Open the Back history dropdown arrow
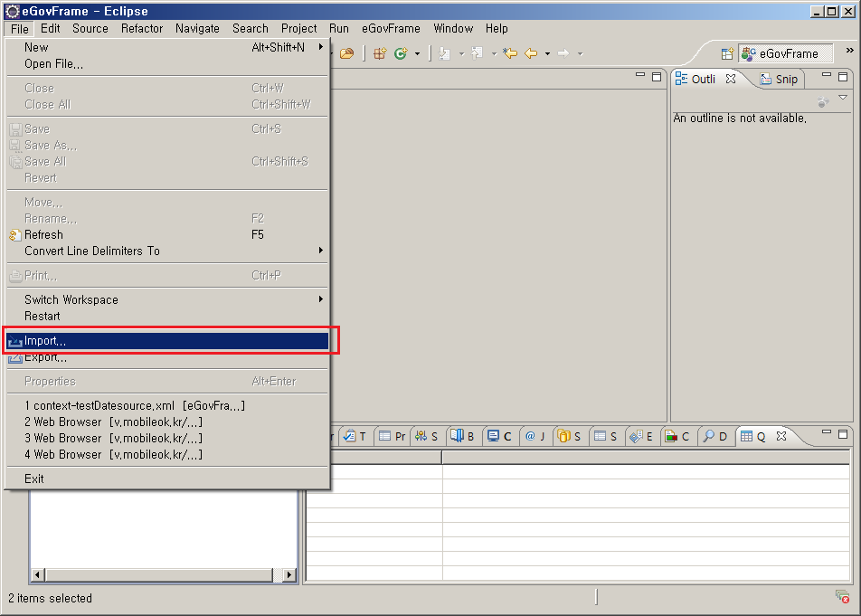861x616 pixels. 547,54
